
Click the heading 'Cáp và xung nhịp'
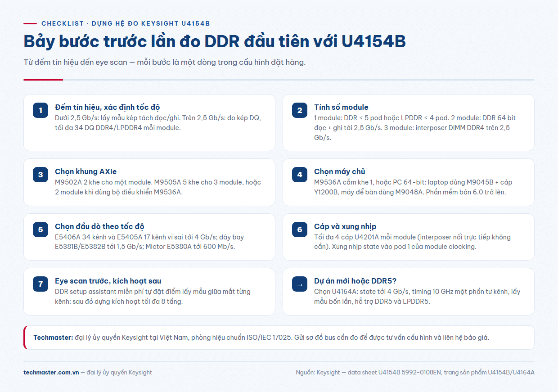click(x=345, y=226)
